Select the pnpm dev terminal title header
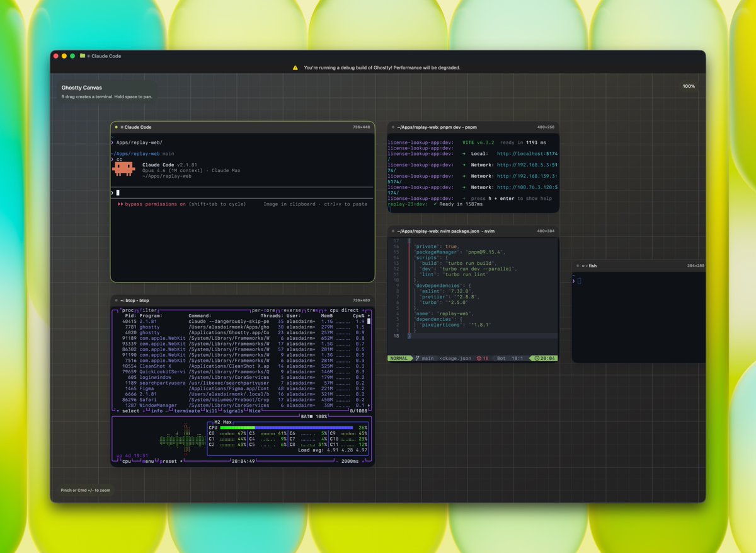Screen dimensions: 756x553 pos(472,127)
